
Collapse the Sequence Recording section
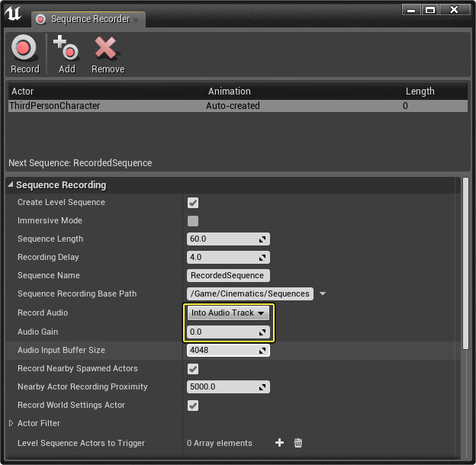pos(11,185)
